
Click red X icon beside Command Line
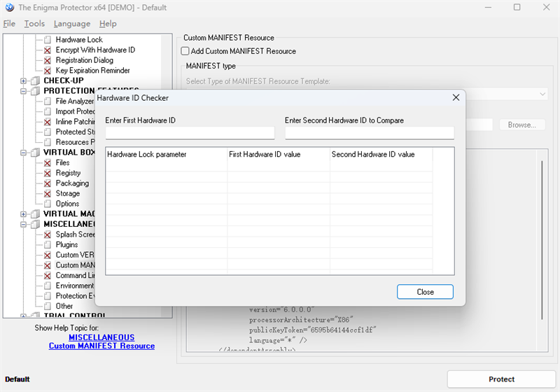[48, 276]
